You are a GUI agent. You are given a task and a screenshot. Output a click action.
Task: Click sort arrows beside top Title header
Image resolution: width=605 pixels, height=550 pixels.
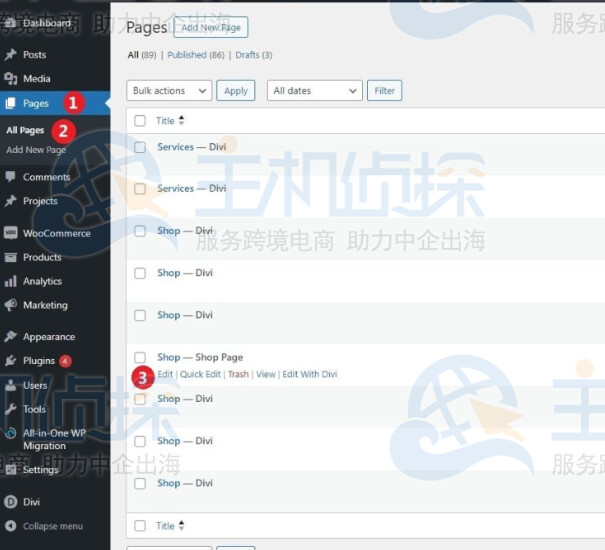[181, 120]
